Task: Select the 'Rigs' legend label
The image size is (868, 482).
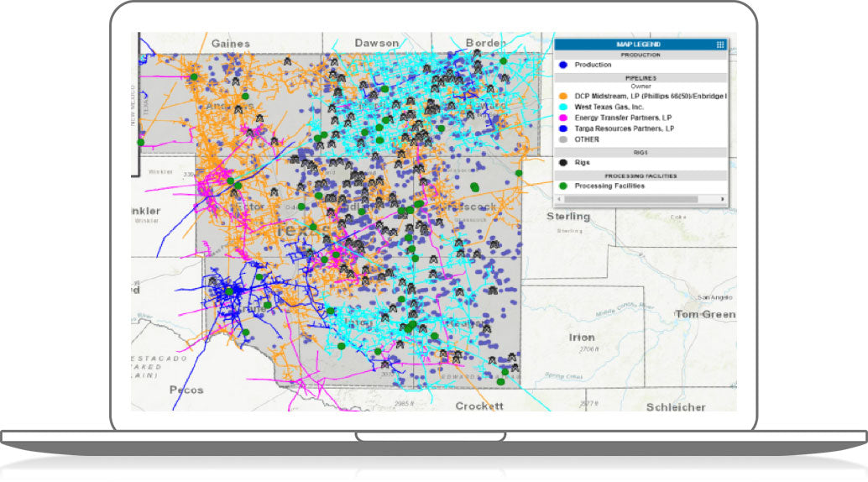Action: click(x=582, y=163)
